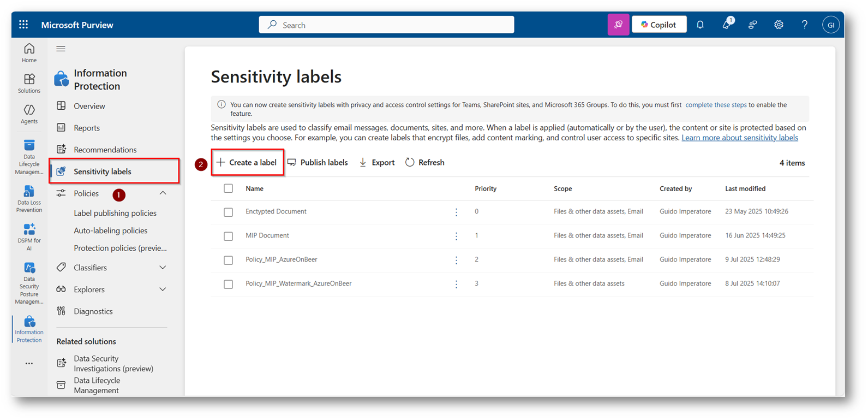Open Copilot button in header
The width and height of the screenshot is (868, 420).
tap(659, 25)
